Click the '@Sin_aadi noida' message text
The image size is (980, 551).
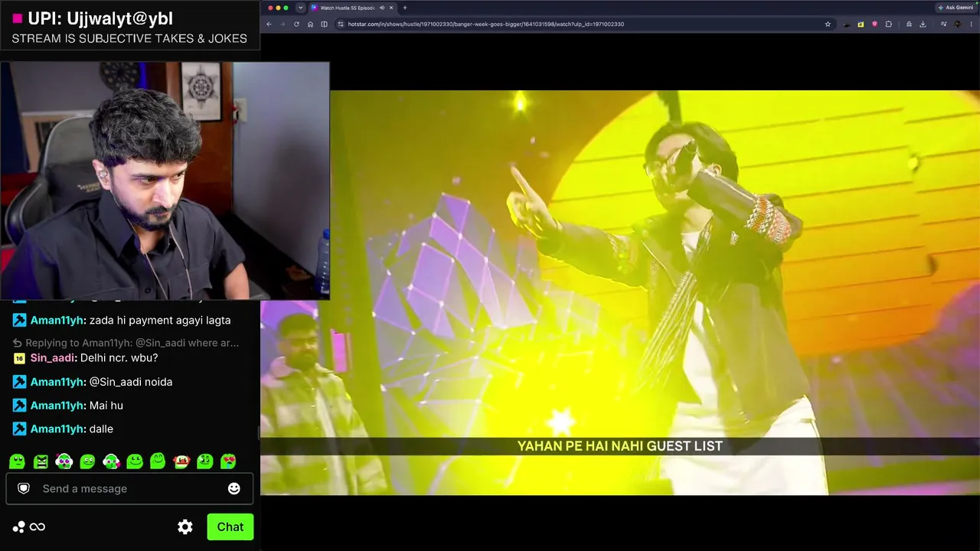pyautogui.click(x=131, y=382)
